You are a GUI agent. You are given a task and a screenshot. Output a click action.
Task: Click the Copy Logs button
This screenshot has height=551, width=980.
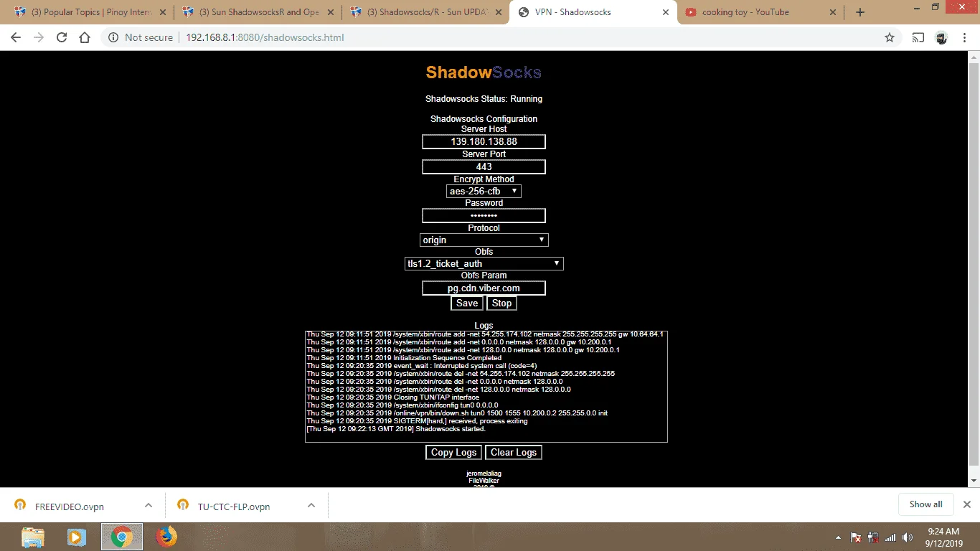point(453,452)
